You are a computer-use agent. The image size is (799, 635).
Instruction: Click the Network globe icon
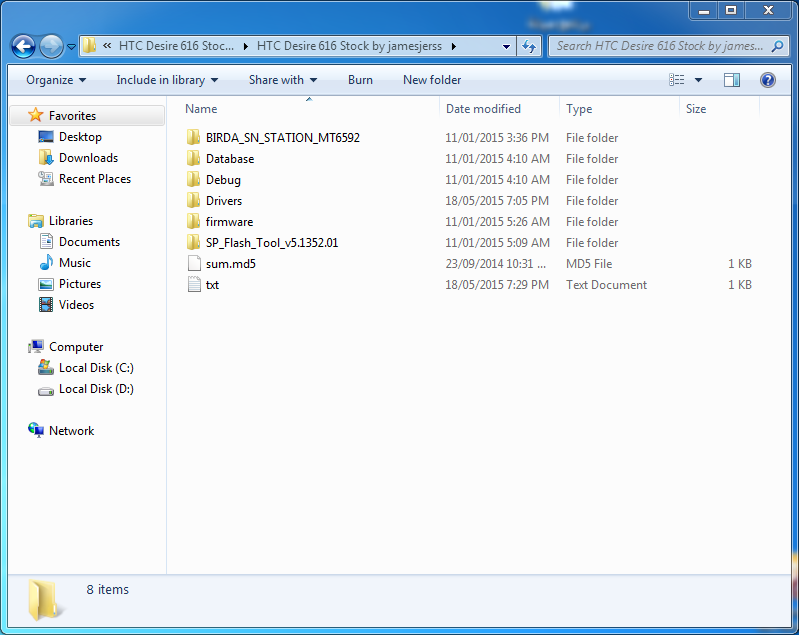[x=36, y=430]
